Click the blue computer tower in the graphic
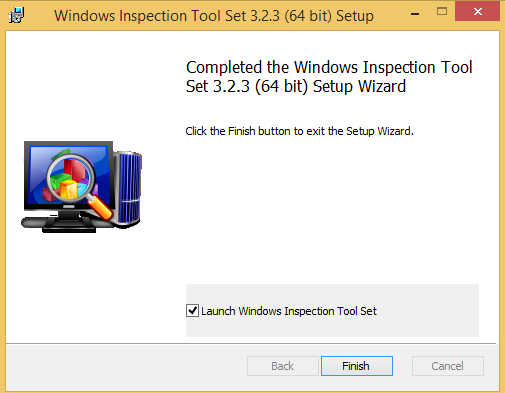 129,188
